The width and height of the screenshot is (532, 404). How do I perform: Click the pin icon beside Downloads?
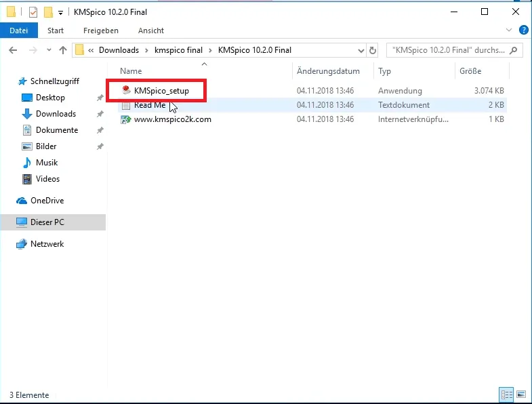pyautogui.click(x=100, y=114)
